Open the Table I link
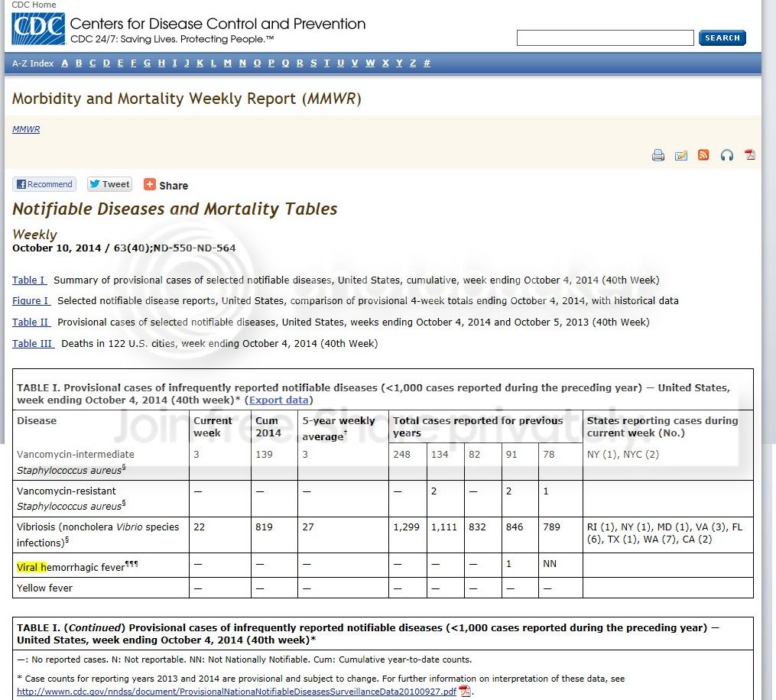 [x=29, y=280]
